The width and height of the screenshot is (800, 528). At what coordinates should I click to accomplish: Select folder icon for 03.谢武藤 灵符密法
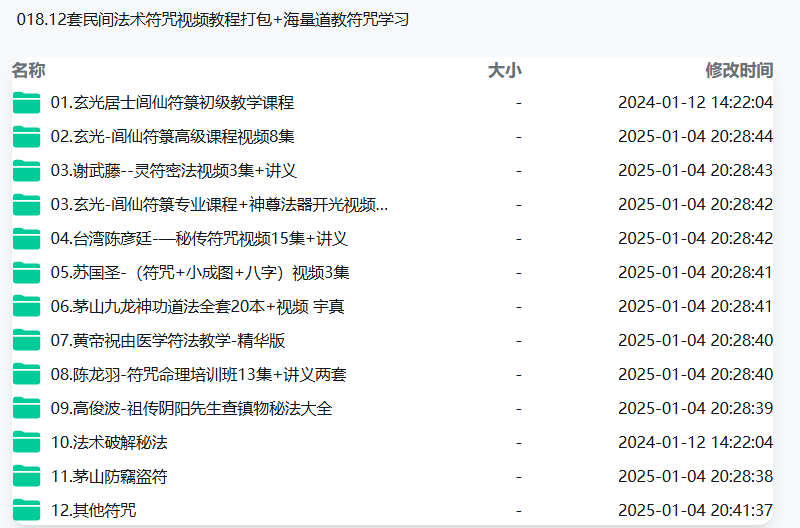coord(26,171)
